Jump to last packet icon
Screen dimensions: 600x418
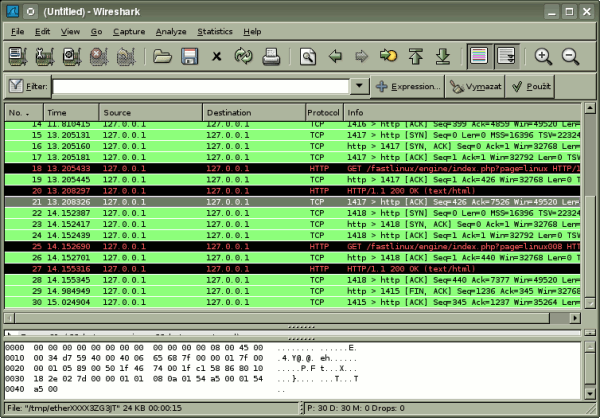tap(443, 57)
